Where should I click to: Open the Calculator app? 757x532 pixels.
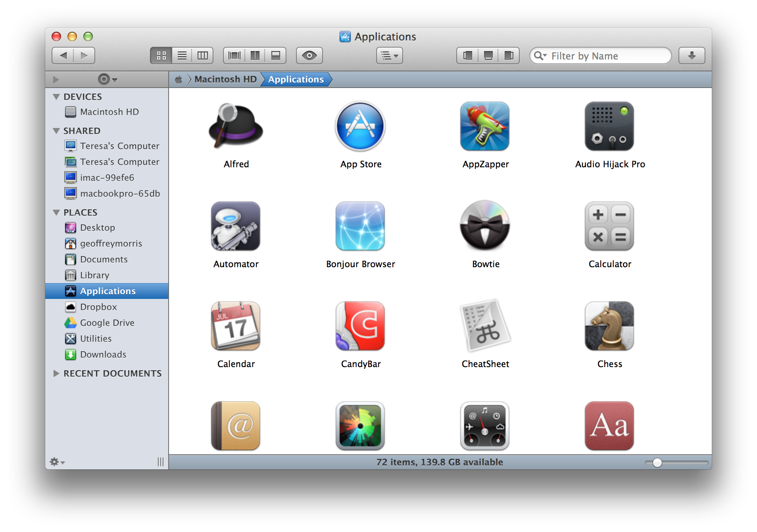coord(609,226)
